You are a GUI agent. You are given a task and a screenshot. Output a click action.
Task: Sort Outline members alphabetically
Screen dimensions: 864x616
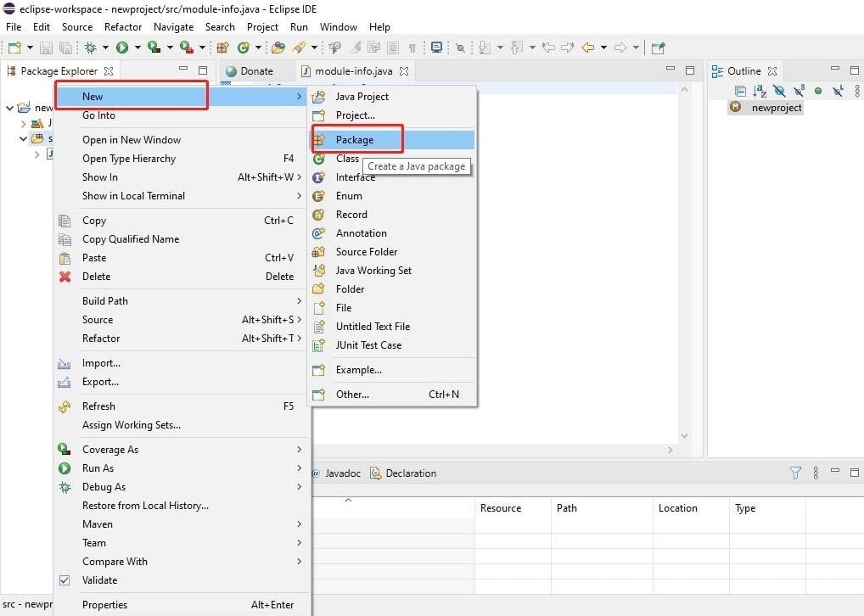click(x=760, y=91)
